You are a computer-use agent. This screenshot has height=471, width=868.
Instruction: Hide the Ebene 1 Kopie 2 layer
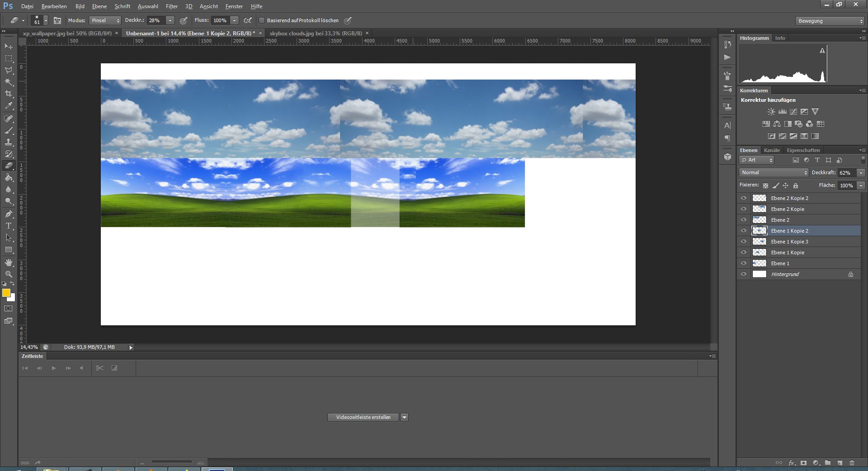744,230
